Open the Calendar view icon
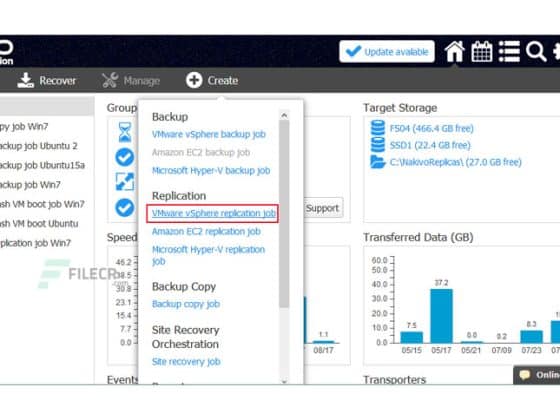Image resolution: width=560 pixels, height=420 pixels. pyautogui.click(x=482, y=52)
